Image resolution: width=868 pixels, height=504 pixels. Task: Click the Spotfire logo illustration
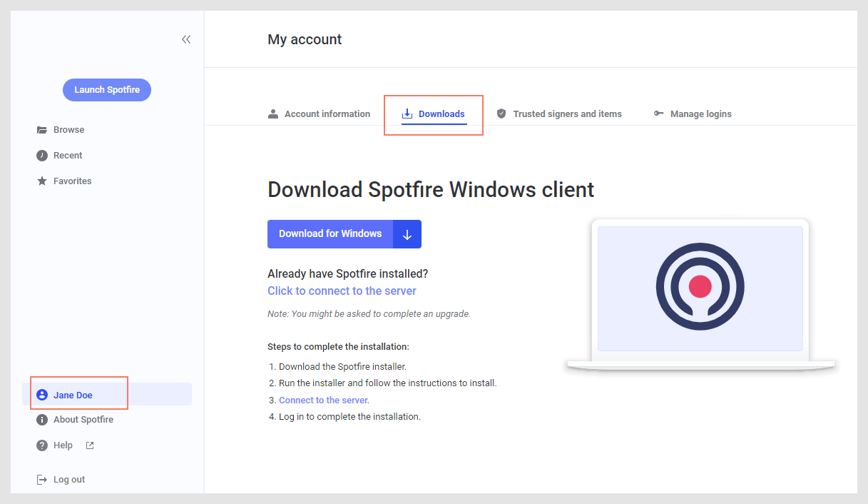pyautogui.click(x=699, y=287)
